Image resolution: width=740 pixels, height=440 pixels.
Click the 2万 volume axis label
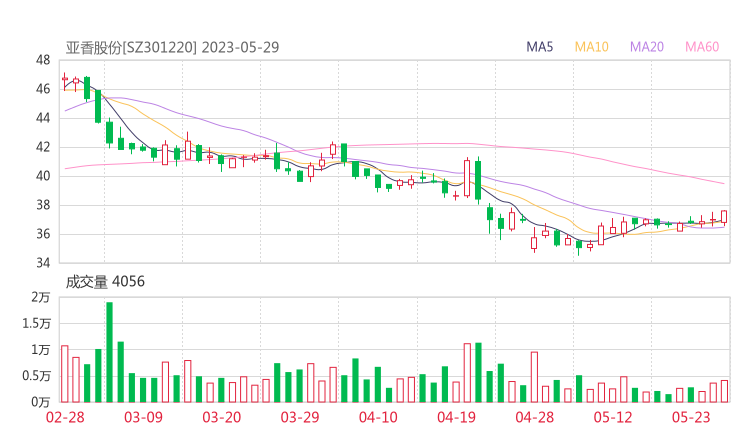point(41,297)
